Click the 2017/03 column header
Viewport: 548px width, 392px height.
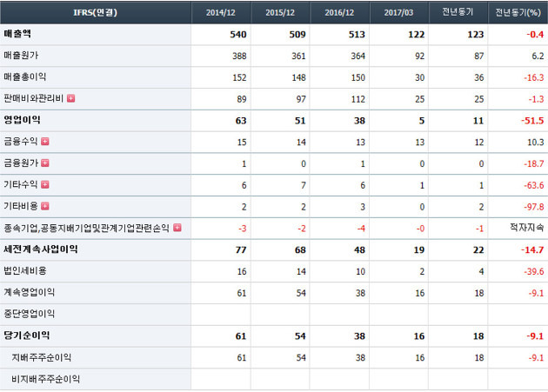(x=399, y=12)
